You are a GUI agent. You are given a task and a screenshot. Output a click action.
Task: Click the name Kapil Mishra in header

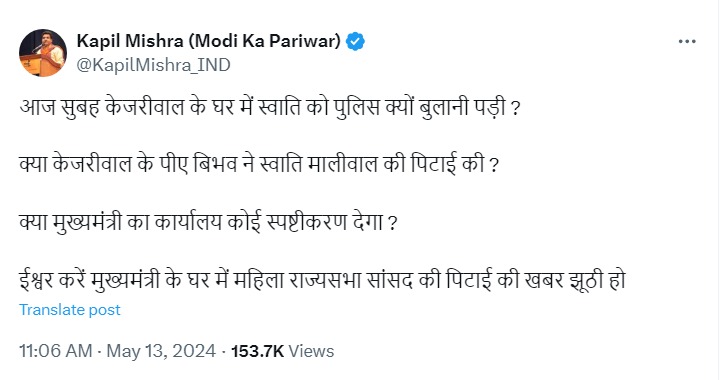pos(130,41)
